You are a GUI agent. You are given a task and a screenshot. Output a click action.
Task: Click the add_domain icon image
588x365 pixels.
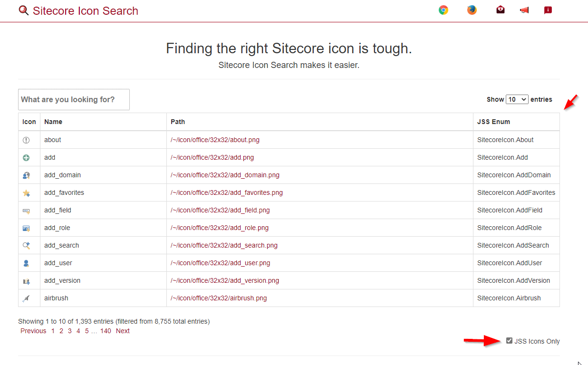[x=26, y=175]
